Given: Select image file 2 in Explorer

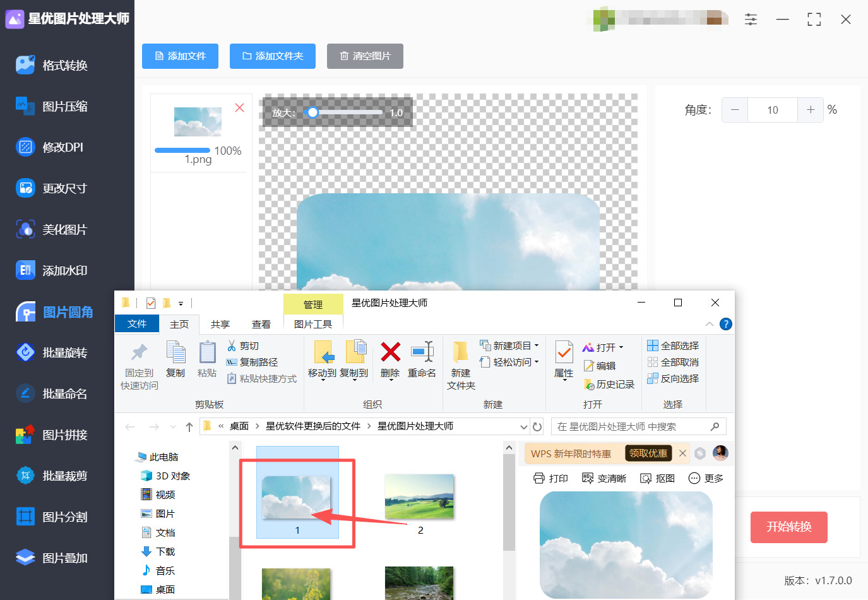Looking at the screenshot, I should click(x=420, y=504).
